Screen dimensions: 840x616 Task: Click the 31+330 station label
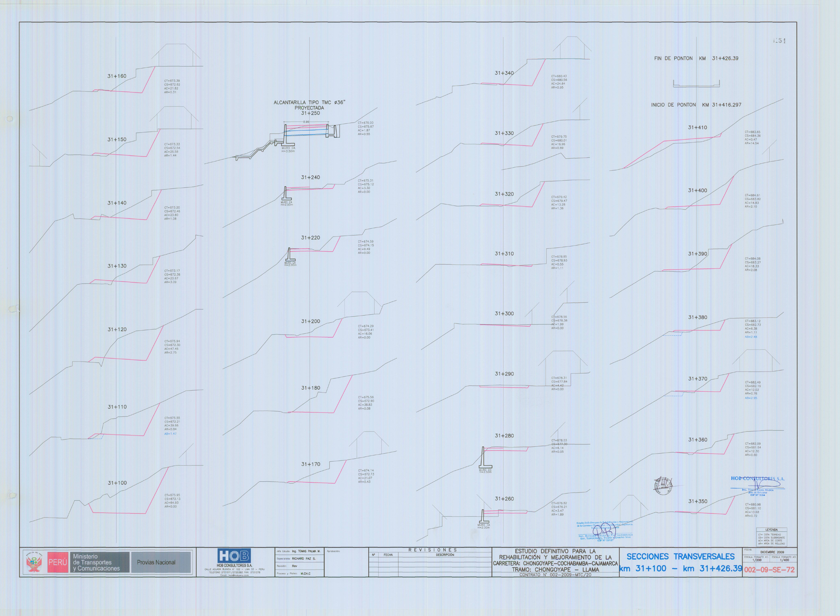(504, 133)
